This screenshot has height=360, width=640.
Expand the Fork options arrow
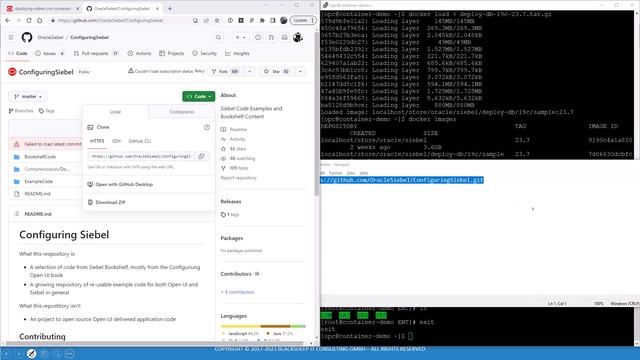point(249,71)
